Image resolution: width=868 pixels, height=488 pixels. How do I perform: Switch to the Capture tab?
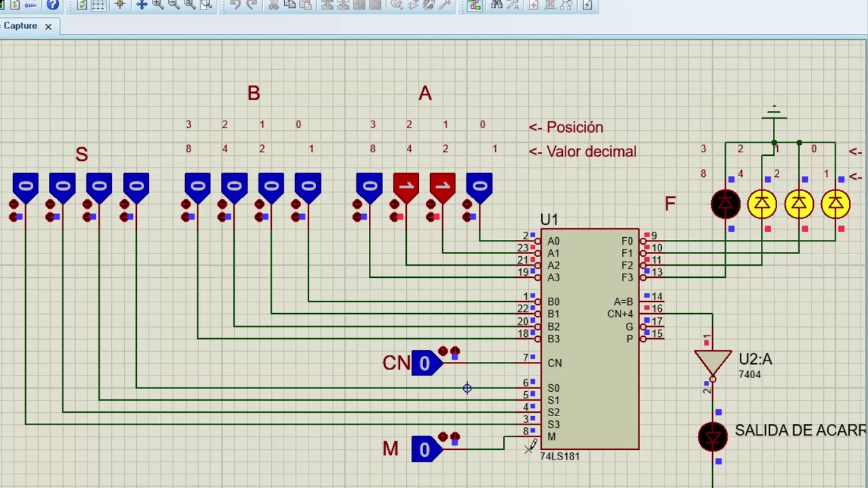pos(20,26)
